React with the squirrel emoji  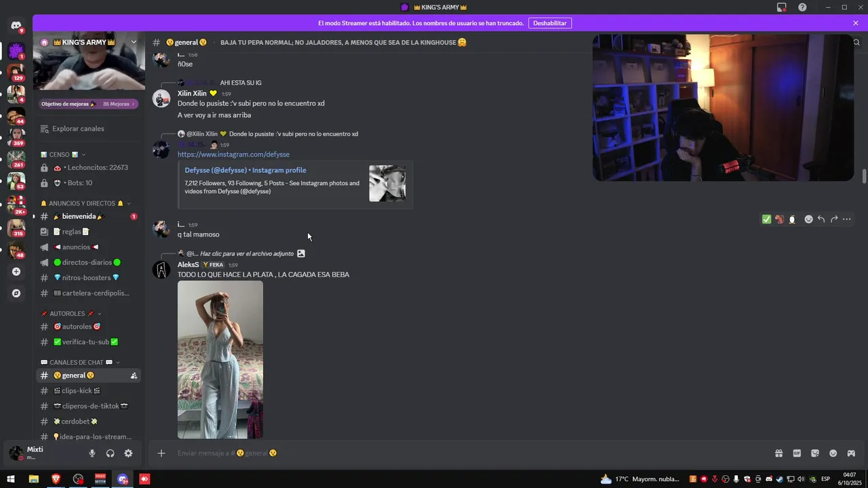779,219
